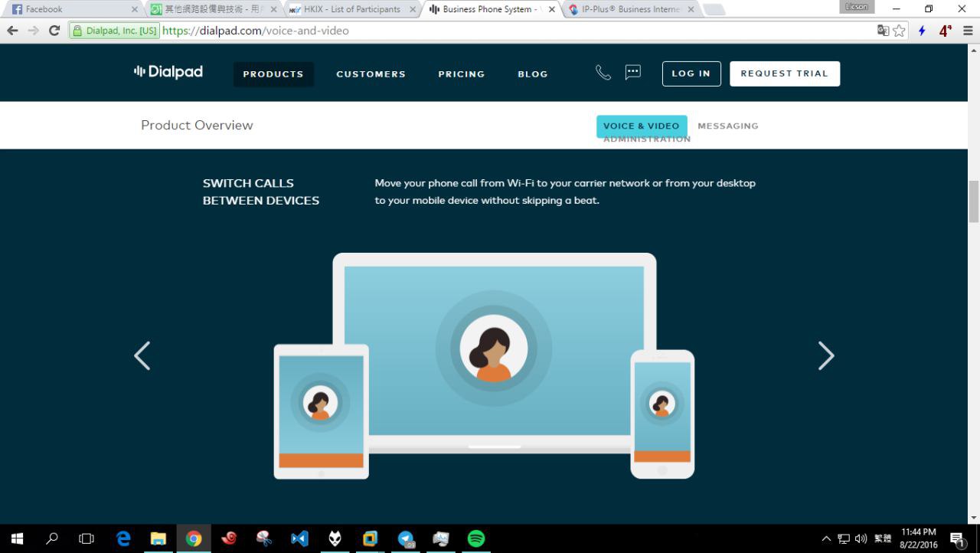The width and height of the screenshot is (980, 553).
Task: Open the Products menu
Action: point(273,74)
